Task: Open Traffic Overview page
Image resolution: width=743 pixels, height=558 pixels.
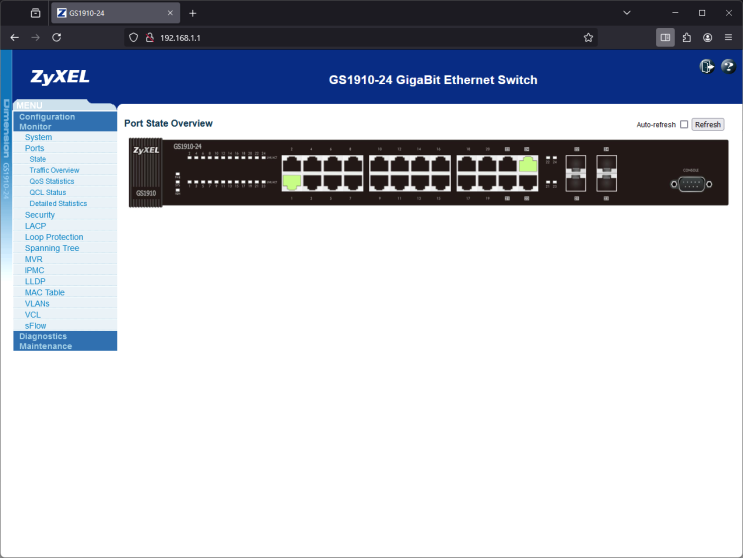Action: tap(54, 170)
